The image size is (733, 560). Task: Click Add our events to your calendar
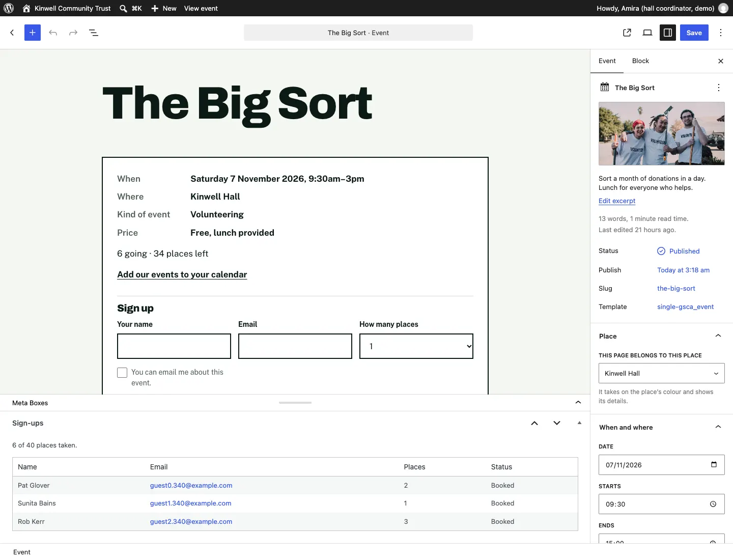coord(182,274)
